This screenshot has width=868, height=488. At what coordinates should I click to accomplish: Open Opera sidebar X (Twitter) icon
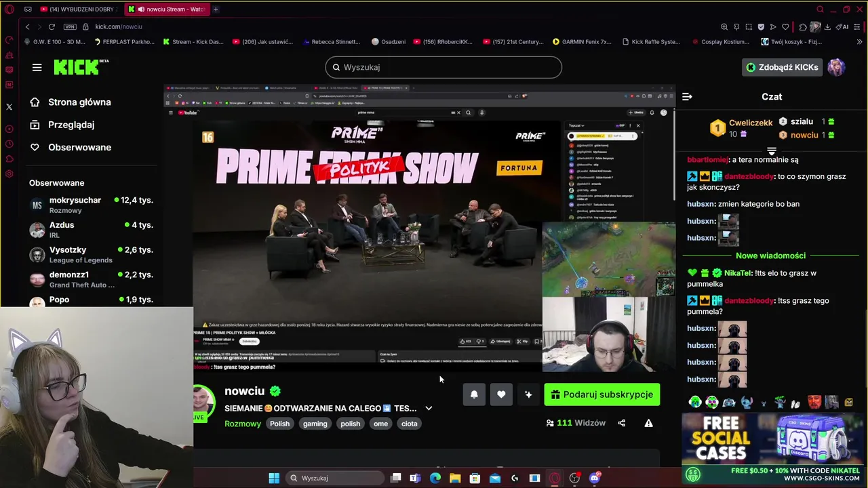click(9, 106)
